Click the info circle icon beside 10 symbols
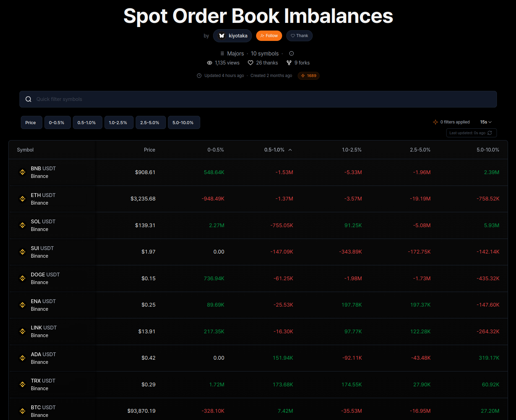Viewport: 516px width, 420px height. coord(291,53)
